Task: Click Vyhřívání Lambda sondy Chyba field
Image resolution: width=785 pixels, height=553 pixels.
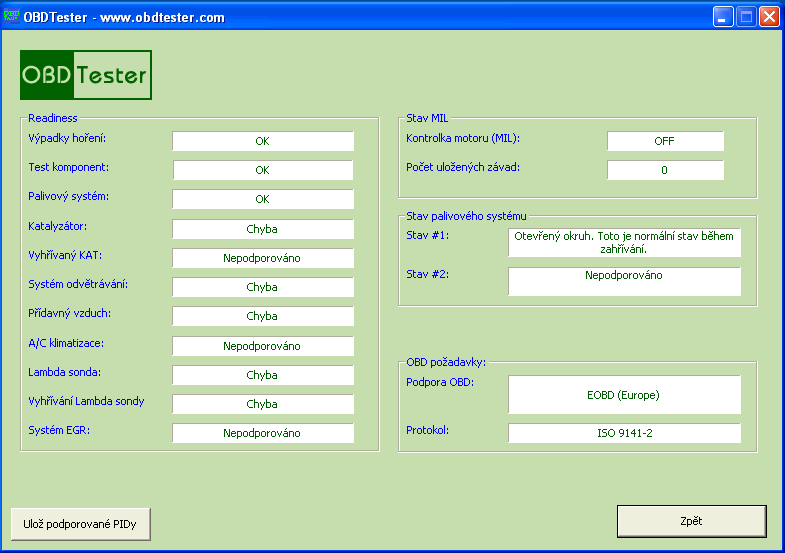Action: pos(263,404)
